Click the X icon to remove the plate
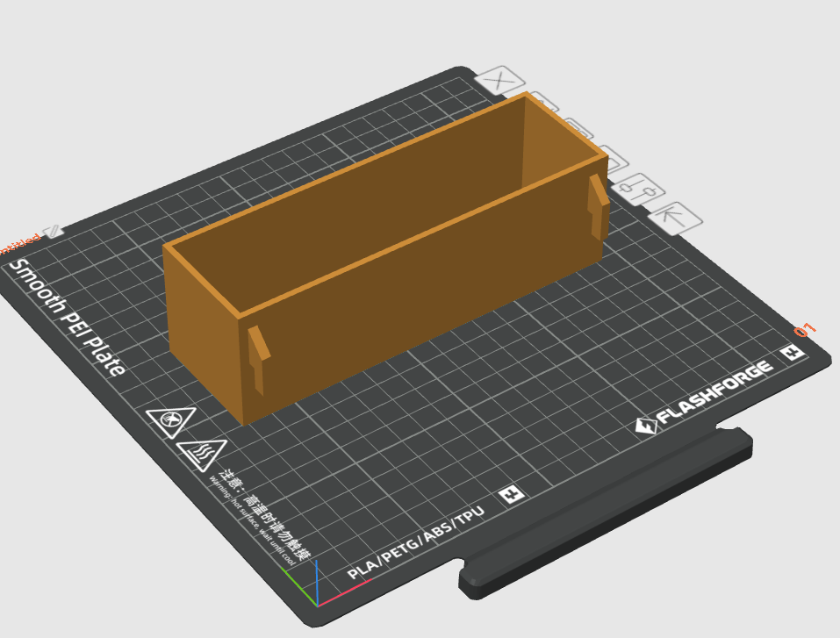This screenshot has height=638, width=840. 499,81
